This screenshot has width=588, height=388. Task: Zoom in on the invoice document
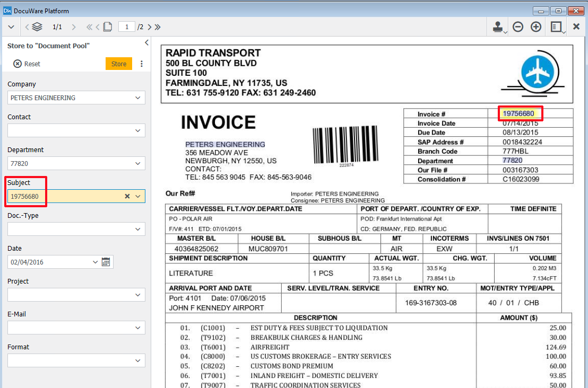click(x=536, y=27)
